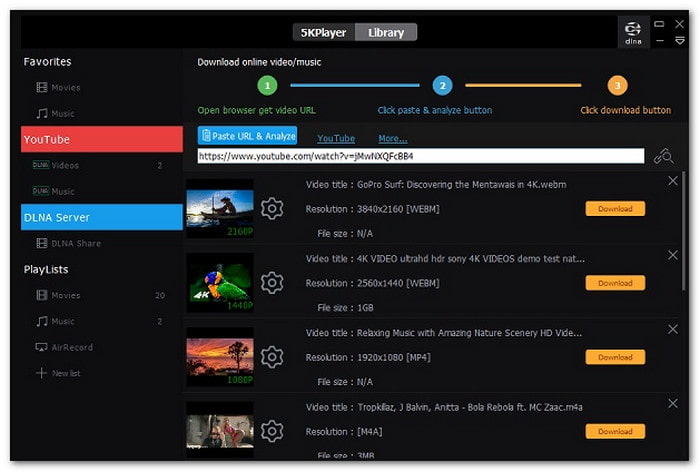Open settings gear for Tropkillaz video
The image size is (700, 472).
click(272, 431)
